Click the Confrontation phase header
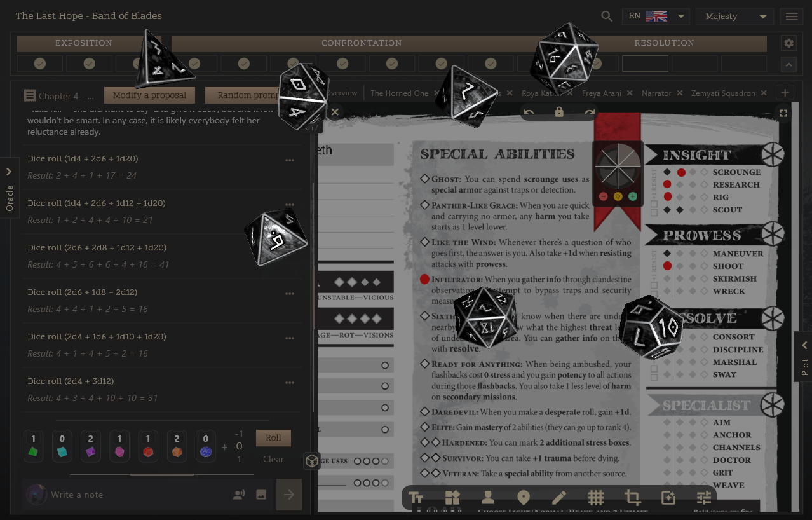812x520 pixels. 362,43
